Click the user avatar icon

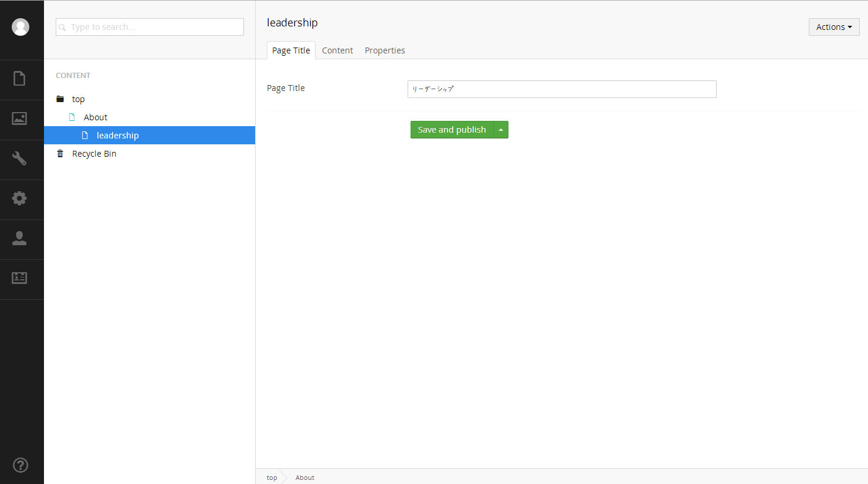[x=21, y=27]
